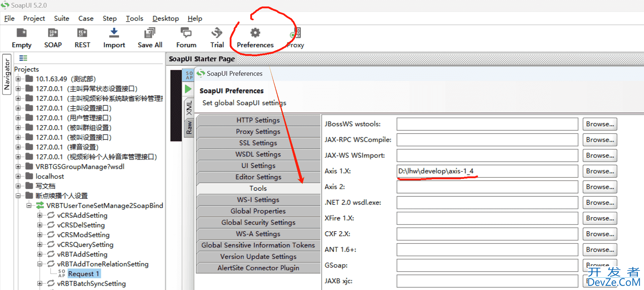Switch to the vertical XML tab

[189, 108]
